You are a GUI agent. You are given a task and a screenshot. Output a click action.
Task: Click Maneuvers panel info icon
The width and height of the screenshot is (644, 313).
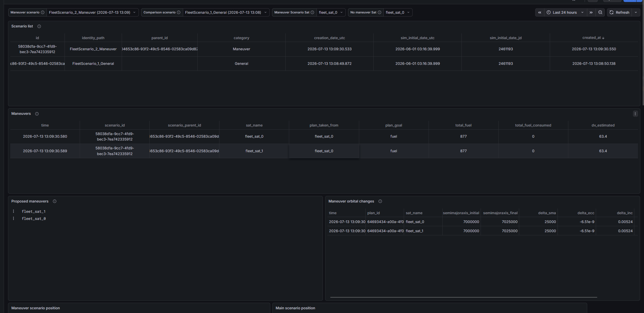pyautogui.click(x=37, y=114)
